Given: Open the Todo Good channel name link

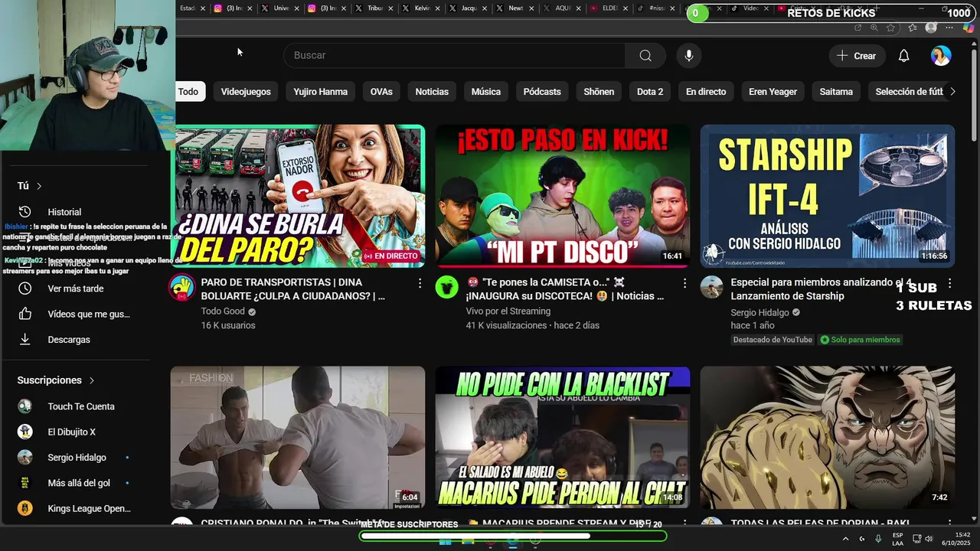Looking at the screenshot, I should pyautogui.click(x=223, y=311).
